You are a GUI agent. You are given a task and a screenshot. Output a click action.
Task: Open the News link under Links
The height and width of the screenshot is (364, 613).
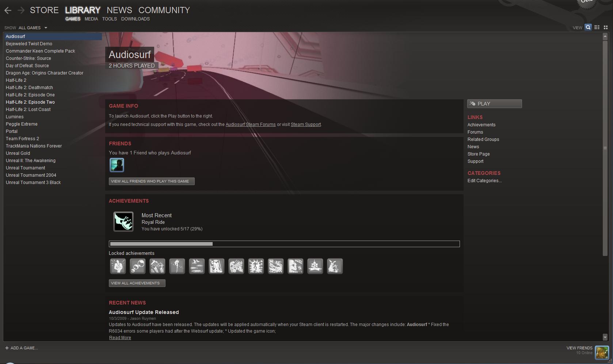point(473,147)
